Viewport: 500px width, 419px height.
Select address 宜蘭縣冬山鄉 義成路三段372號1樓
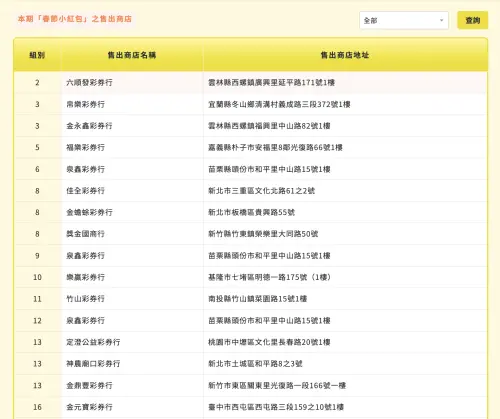279,104
